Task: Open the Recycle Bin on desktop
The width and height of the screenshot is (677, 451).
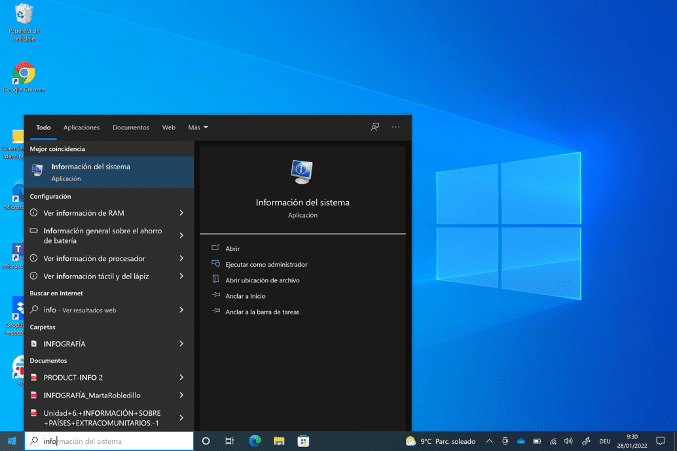Action: (23, 15)
